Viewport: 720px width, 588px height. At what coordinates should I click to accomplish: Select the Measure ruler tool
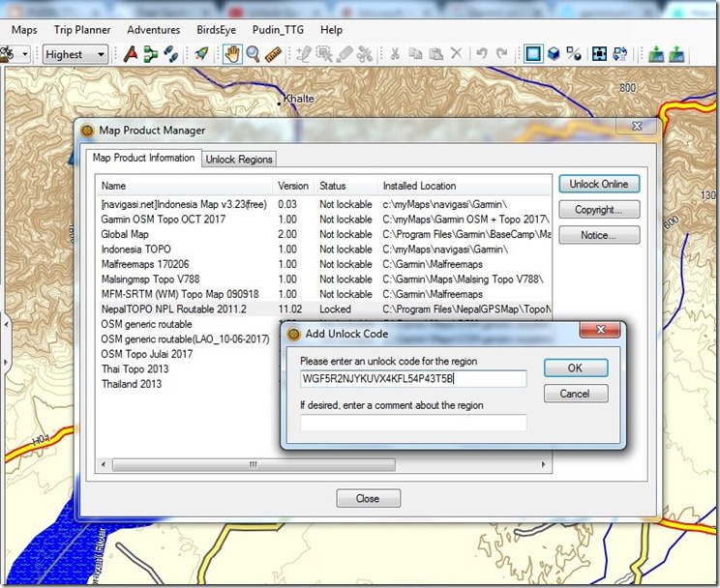pos(273,54)
